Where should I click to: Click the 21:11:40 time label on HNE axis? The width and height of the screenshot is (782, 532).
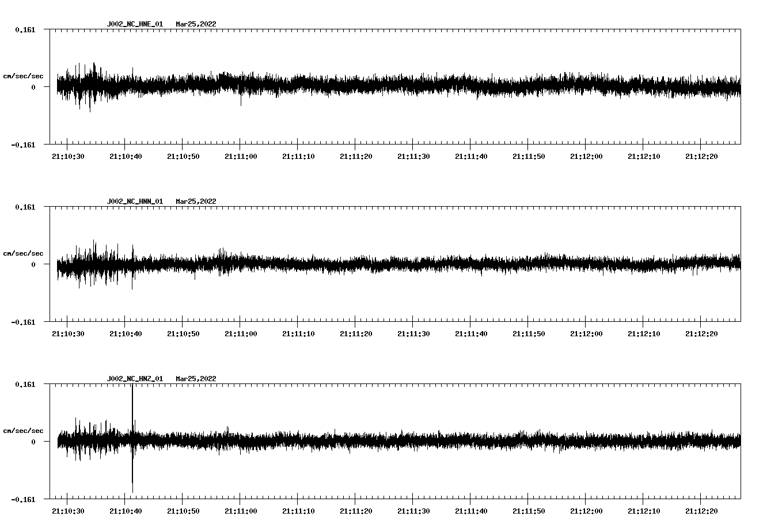pyautogui.click(x=471, y=156)
